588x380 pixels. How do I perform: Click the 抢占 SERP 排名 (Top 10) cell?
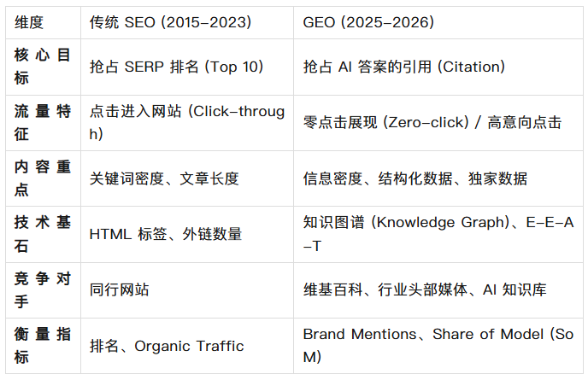click(x=177, y=66)
